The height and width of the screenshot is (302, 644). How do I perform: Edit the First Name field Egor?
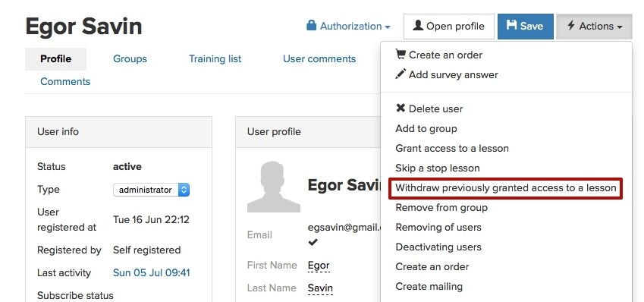click(x=319, y=266)
